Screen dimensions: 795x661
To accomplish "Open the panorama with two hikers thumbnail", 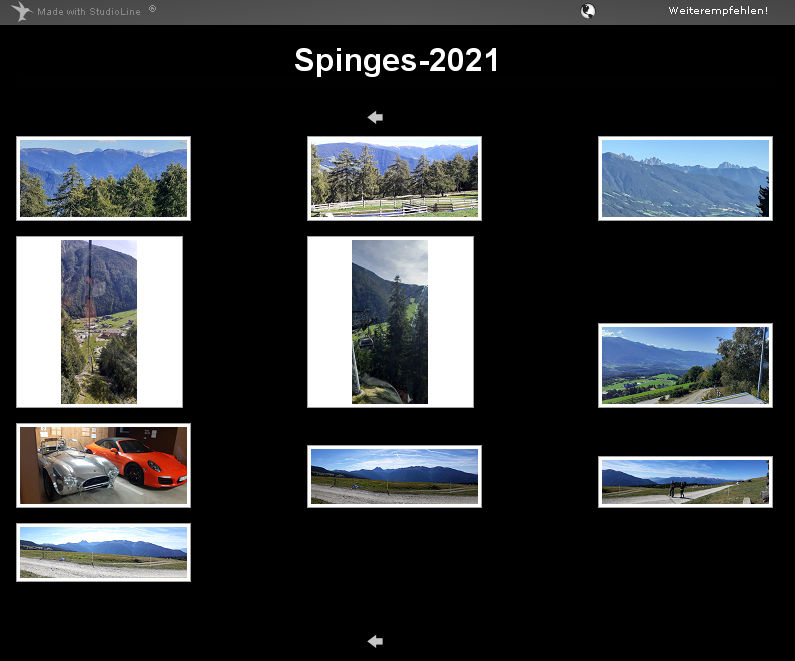I will [x=685, y=482].
